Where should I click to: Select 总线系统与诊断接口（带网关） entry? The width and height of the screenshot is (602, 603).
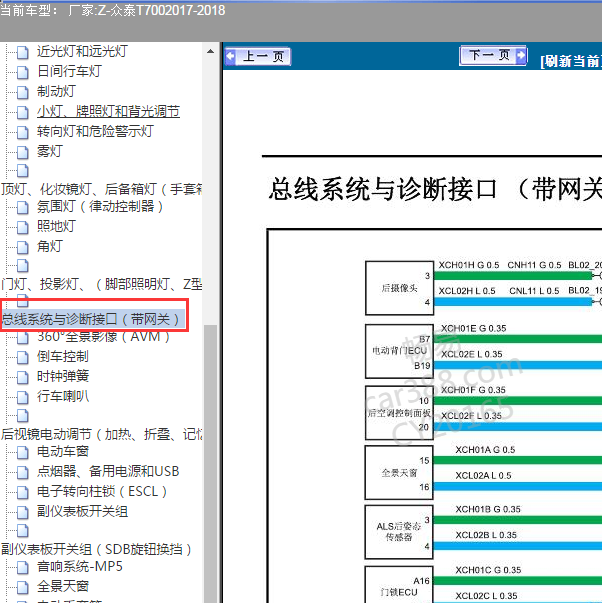[x=91, y=319]
